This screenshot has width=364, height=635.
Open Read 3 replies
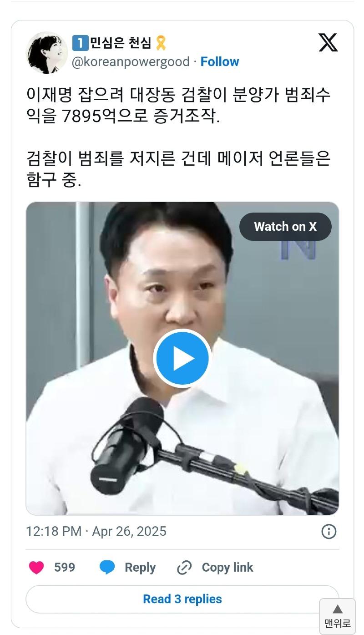pyautogui.click(x=182, y=599)
